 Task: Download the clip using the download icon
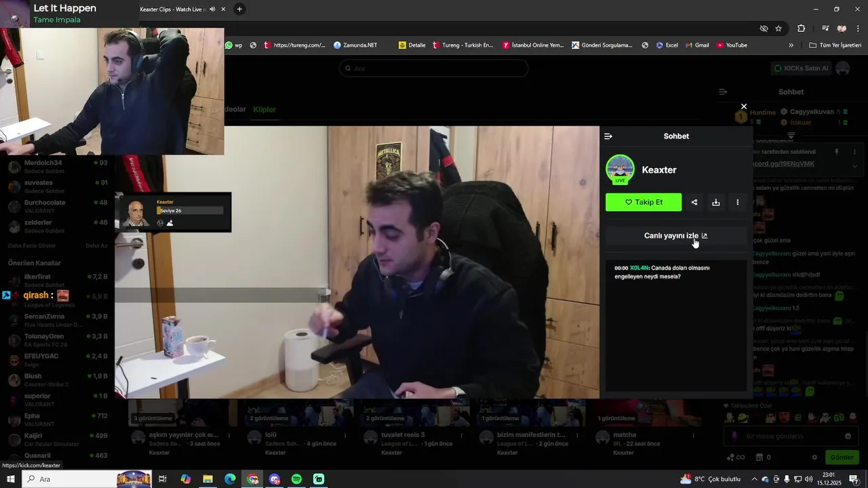tap(716, 202)
